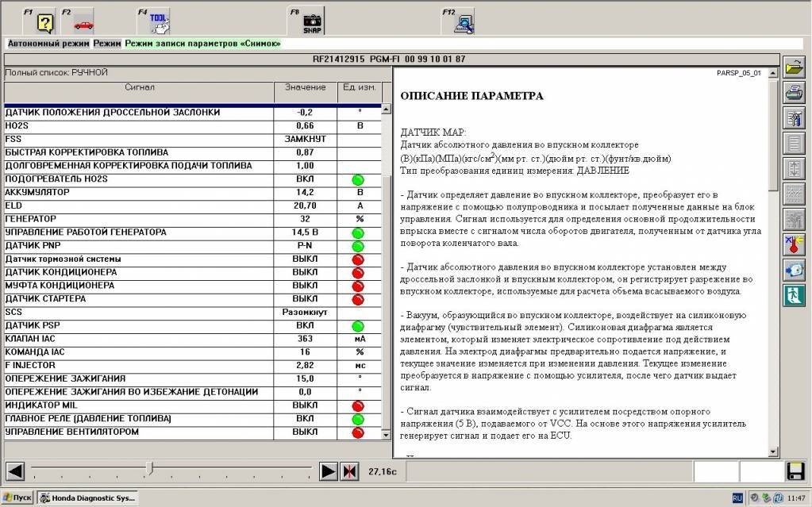This screenshot has height=507, width=812.
Task: Select ДАТЧИК ПОЛОЖЕНИЯ ДРОССЕЛЬНОЙ ЗАСЛОНКИ row
Action: coord(193,113)
